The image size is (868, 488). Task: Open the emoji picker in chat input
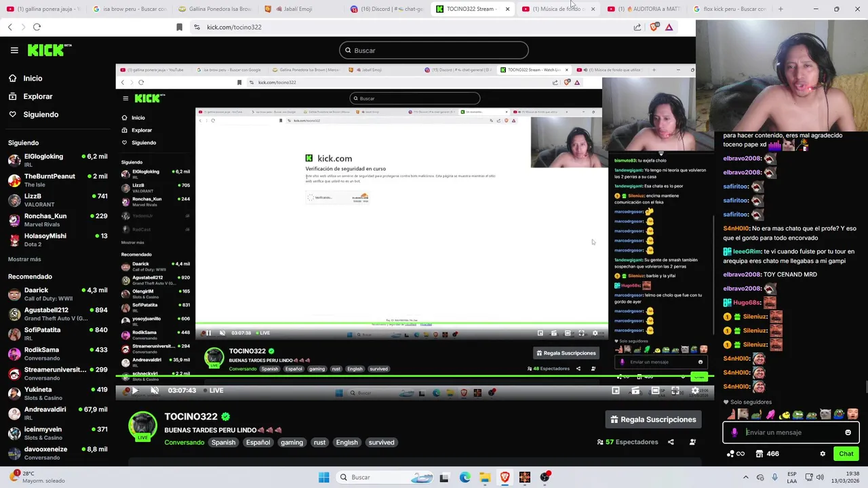[x=848, y=432]
